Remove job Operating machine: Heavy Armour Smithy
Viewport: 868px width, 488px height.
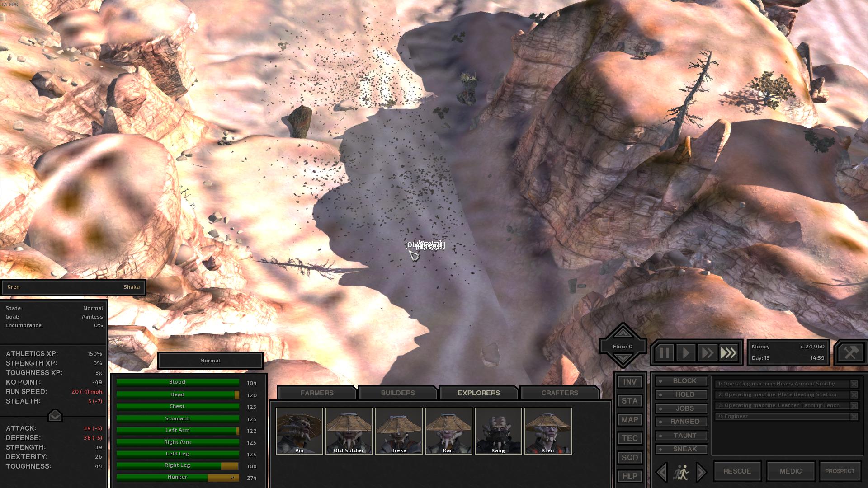click(x=854, y=384)
